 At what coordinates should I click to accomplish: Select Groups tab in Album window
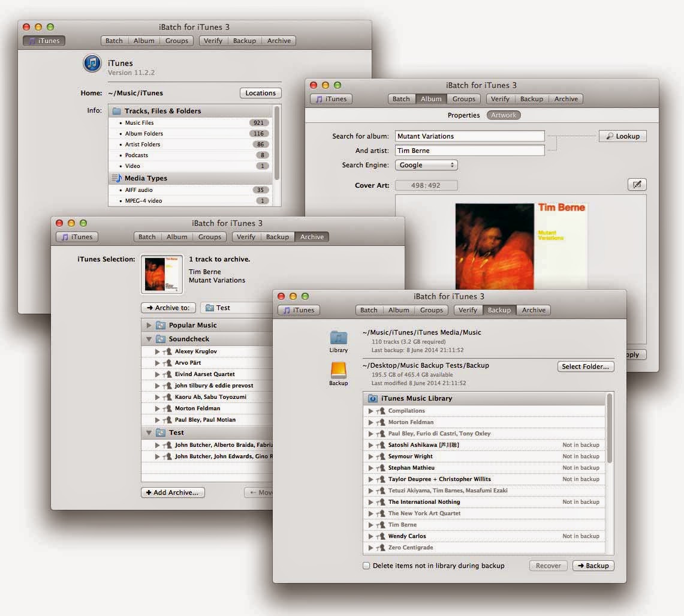(x=464, y=99)
